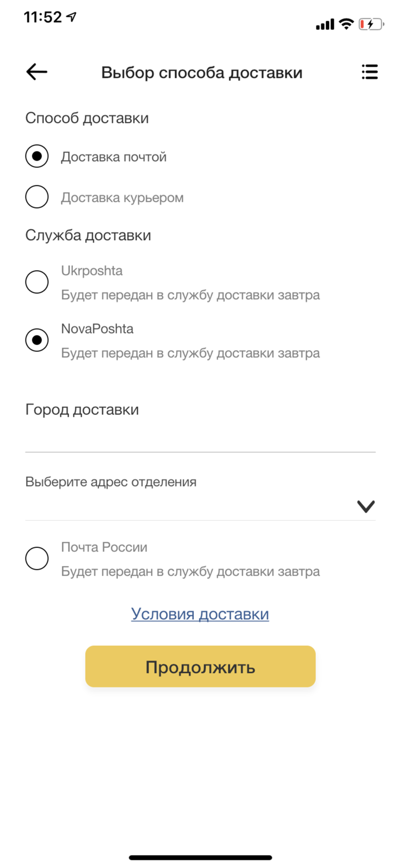Viewport: 401px width, 868px height.
Task: Open the Условия доставки link
Action: (200, 613)
